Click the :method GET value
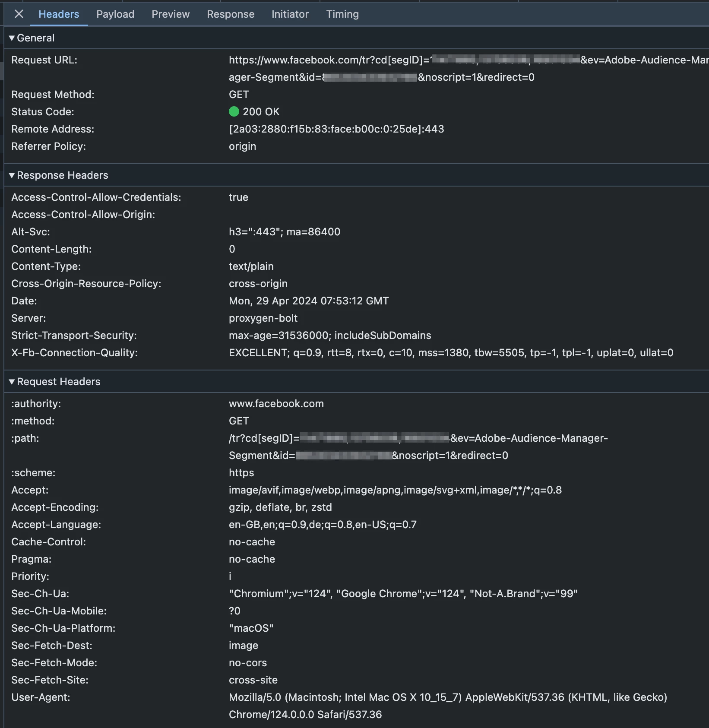This screenshot has width=709, height=728. pos(239,421)
